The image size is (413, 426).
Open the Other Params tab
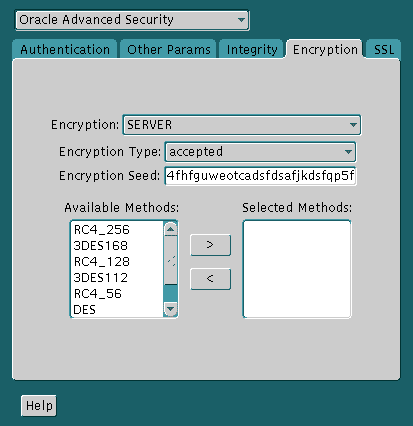coord(169,50)
